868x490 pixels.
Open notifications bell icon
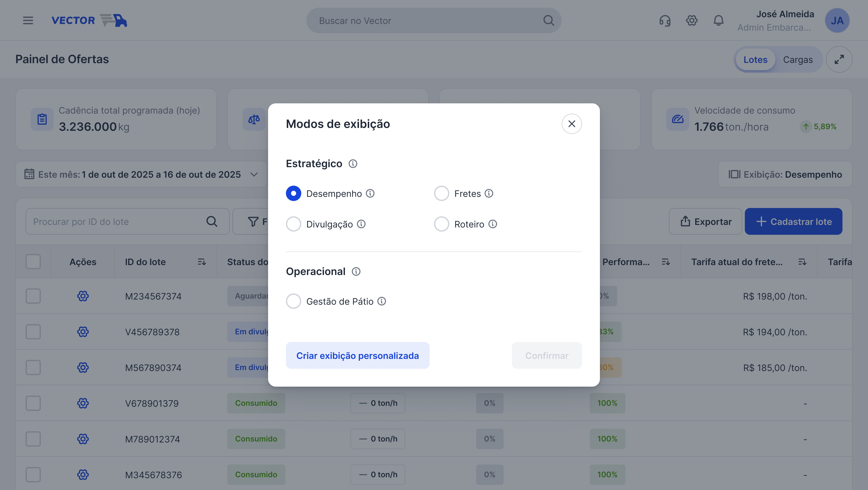[718, 21]
